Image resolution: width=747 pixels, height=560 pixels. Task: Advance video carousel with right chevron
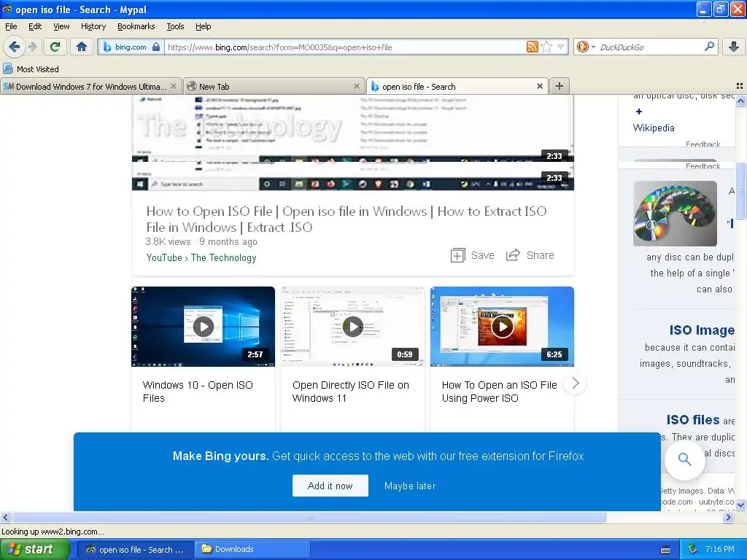(575, 383)
